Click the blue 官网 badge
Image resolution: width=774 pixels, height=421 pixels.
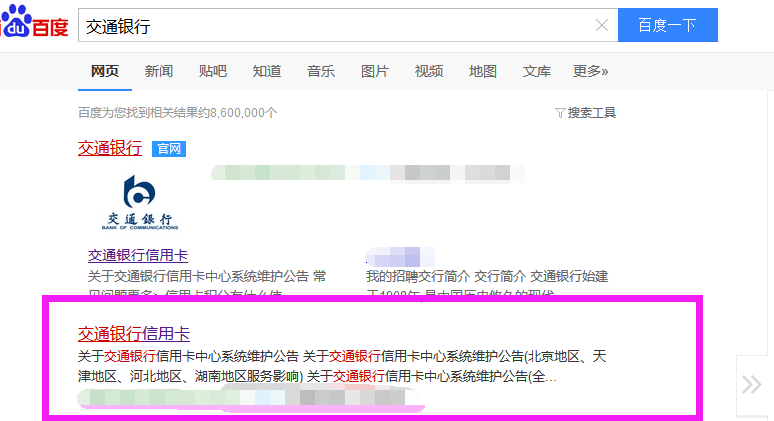coord(169,149)
